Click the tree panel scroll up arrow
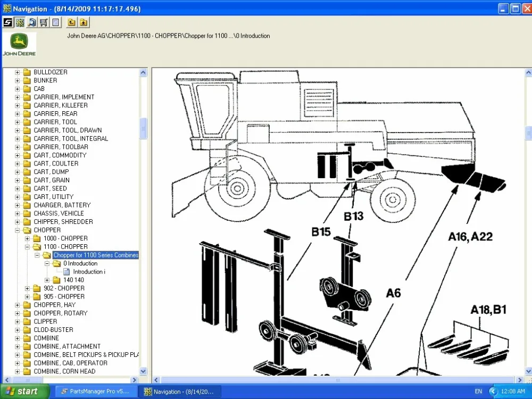Image resolution: width=532 pixels, height=399 pixels. click(143, 72)
